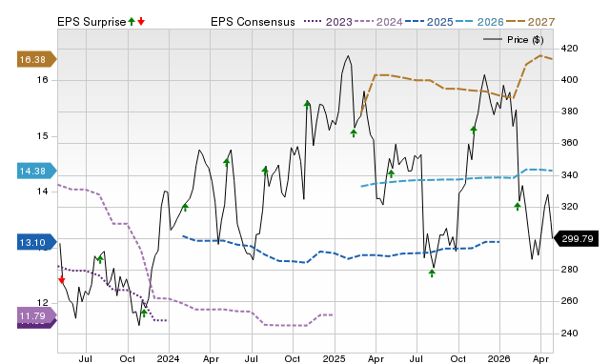Image resolution: width=610 pixels, height=364 pixels.
Task: Click the green up arrow in the EPS Surprise legend
Action: click(132, 21)
